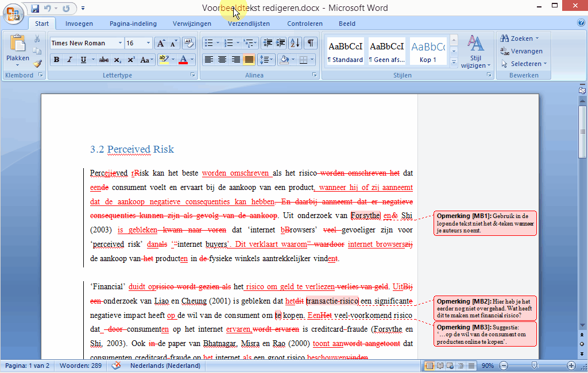Viewport: 588px width, 373px height.
Task: Click the Woorden: 289 word count
Action: pos(80,366)
